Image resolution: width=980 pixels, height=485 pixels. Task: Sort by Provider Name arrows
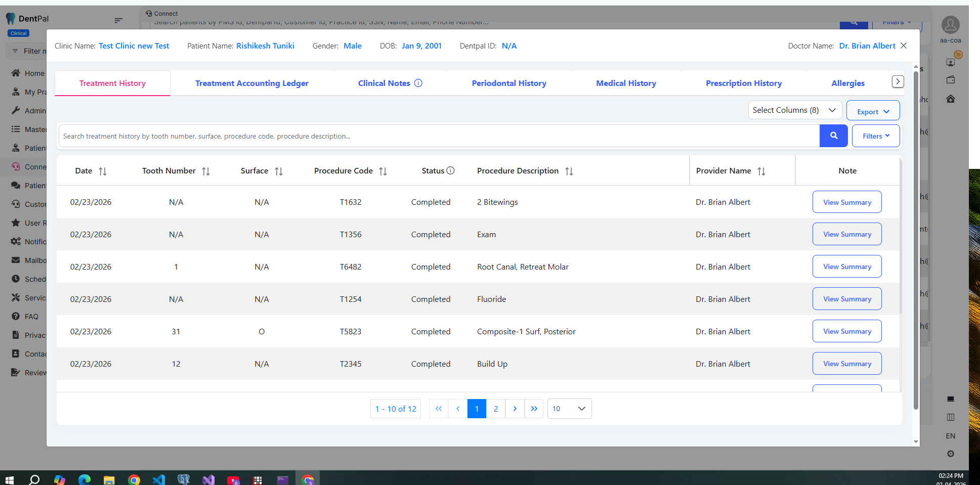(761, 171)
